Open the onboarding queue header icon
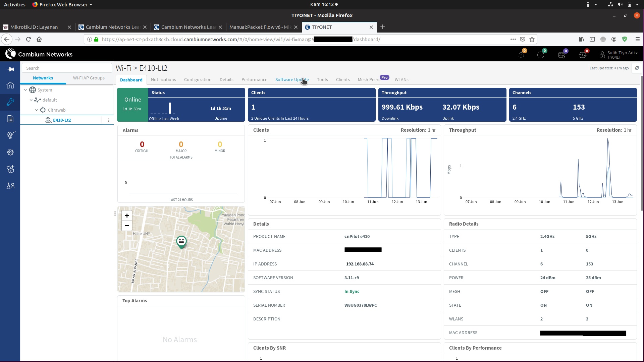Image resolution: width=644 pixels, height=362 pixels. pyautogui.click(x=562, y=55)
